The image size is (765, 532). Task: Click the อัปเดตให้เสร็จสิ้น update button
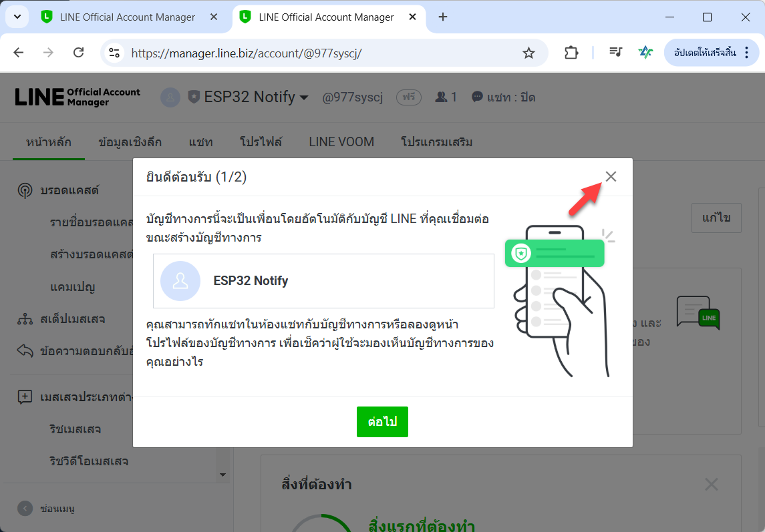pos(704,53)
